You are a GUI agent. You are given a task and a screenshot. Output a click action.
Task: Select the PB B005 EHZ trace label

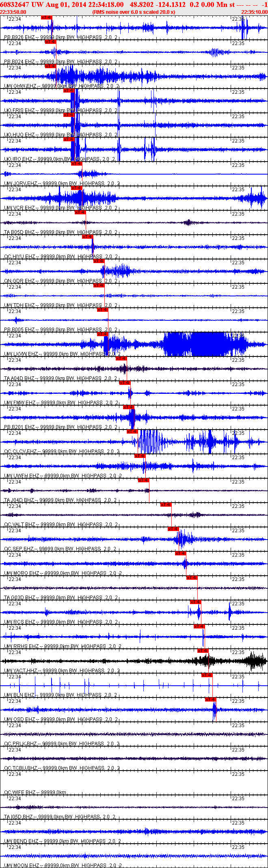click(x=61, y=330)
